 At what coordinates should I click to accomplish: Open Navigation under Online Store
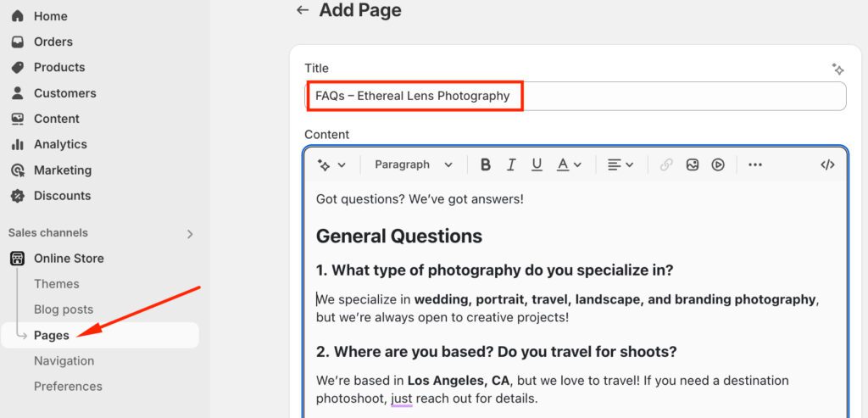(64, 360)
